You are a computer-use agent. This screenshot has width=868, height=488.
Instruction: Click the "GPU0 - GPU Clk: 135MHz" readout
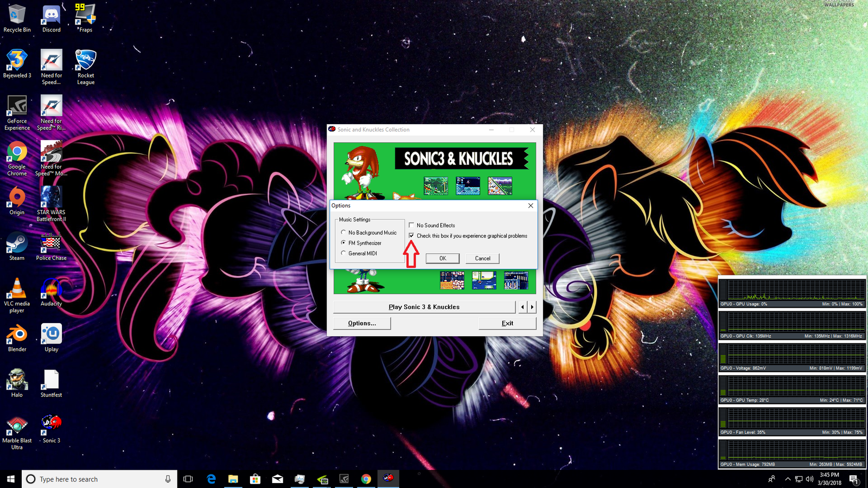pyautogui.click(x=745, y=336)
